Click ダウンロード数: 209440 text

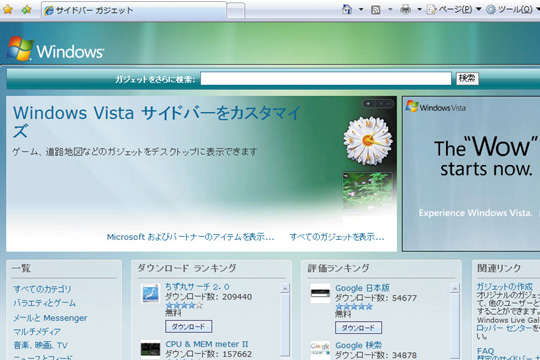point(208,297)
